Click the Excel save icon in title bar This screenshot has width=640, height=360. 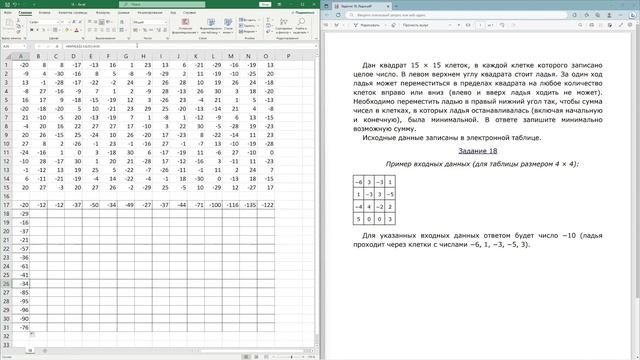(7, 4)
